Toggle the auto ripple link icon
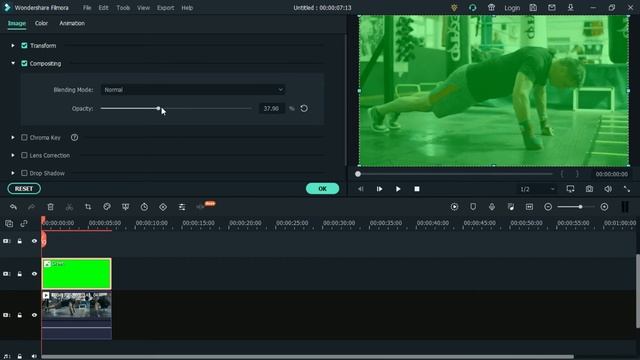 (24, 223)
